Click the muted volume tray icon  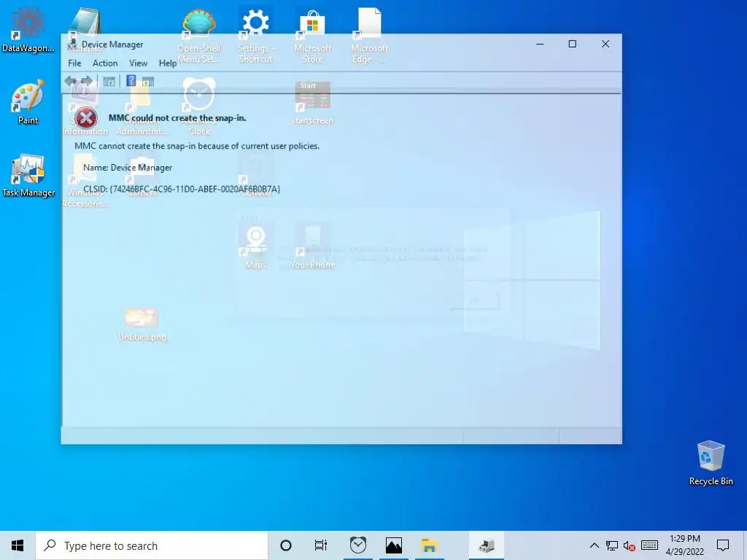click(x=630, y=545)
